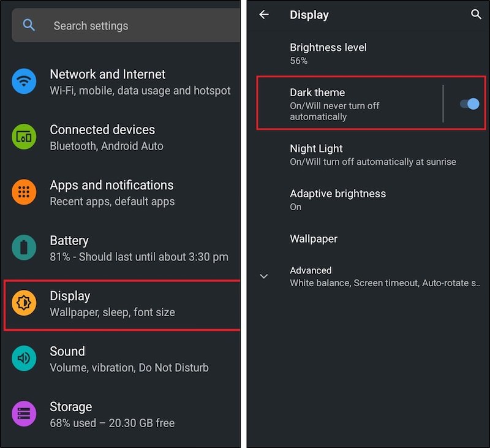
Task: Tap the yellow Display brightness icon
Action: [24, 303]
